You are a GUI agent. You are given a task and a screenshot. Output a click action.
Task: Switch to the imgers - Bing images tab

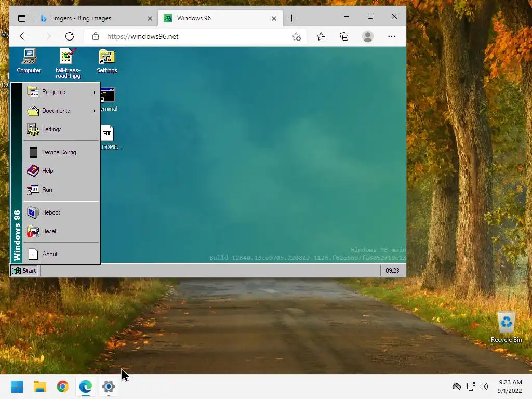96,18
